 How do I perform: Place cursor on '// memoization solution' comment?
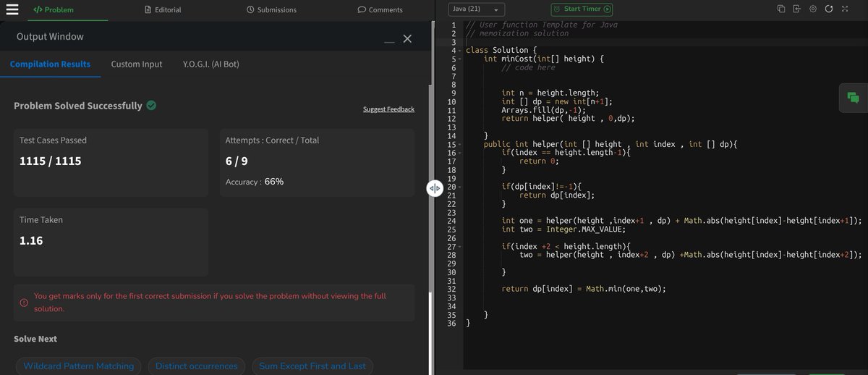tap(517, 33)
